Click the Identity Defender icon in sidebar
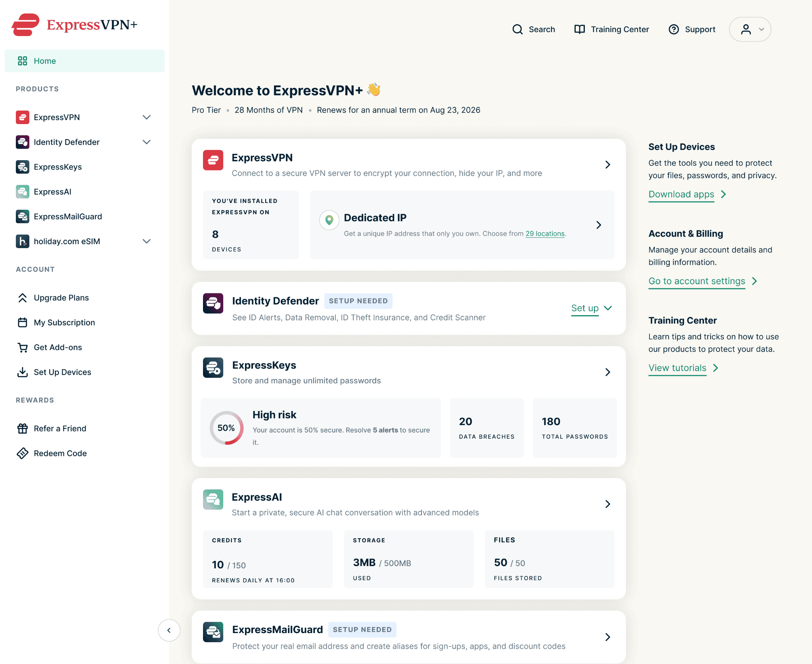Image resolution: width=812 pixels, height=664 pixels. click(x=23, y=142)
